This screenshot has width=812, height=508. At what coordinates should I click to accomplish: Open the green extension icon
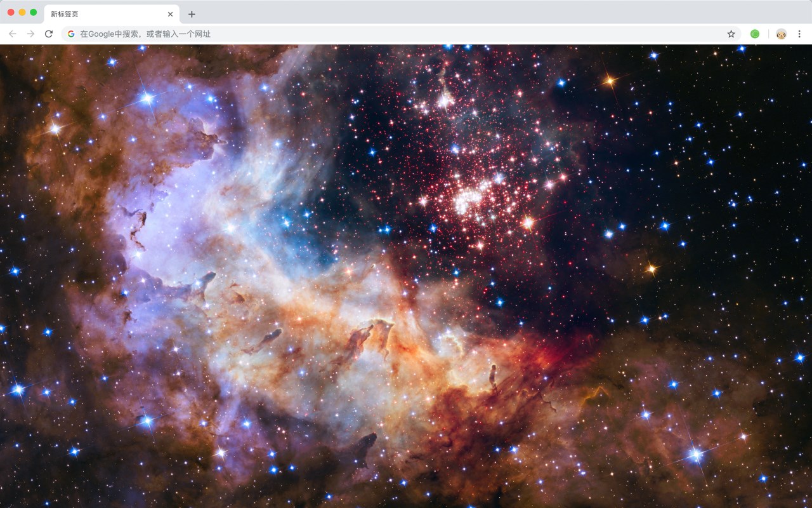point(755,34)
